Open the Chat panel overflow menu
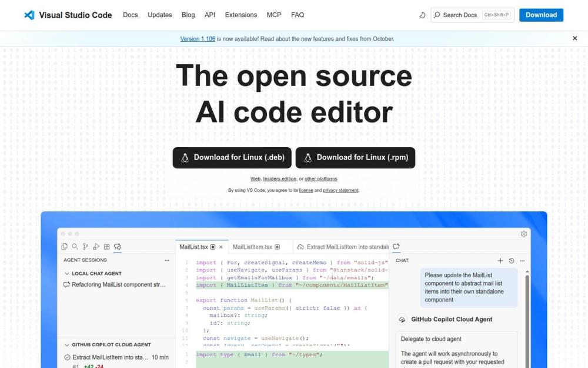This screenshot has height=368, width=588. (523, 261)
